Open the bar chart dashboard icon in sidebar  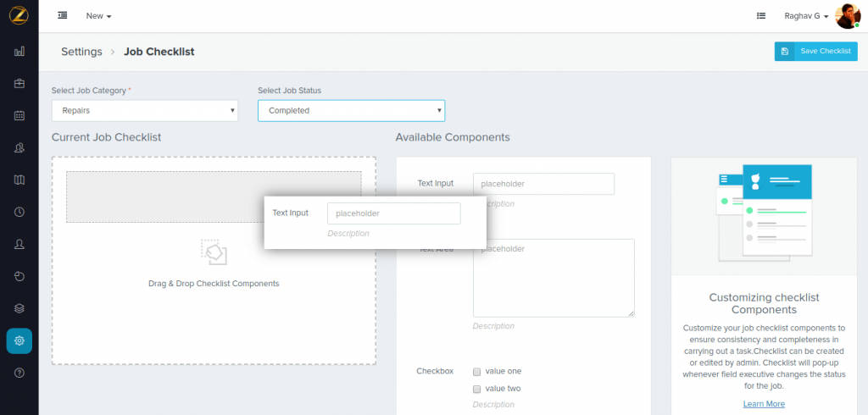click(x=19, y=52)
